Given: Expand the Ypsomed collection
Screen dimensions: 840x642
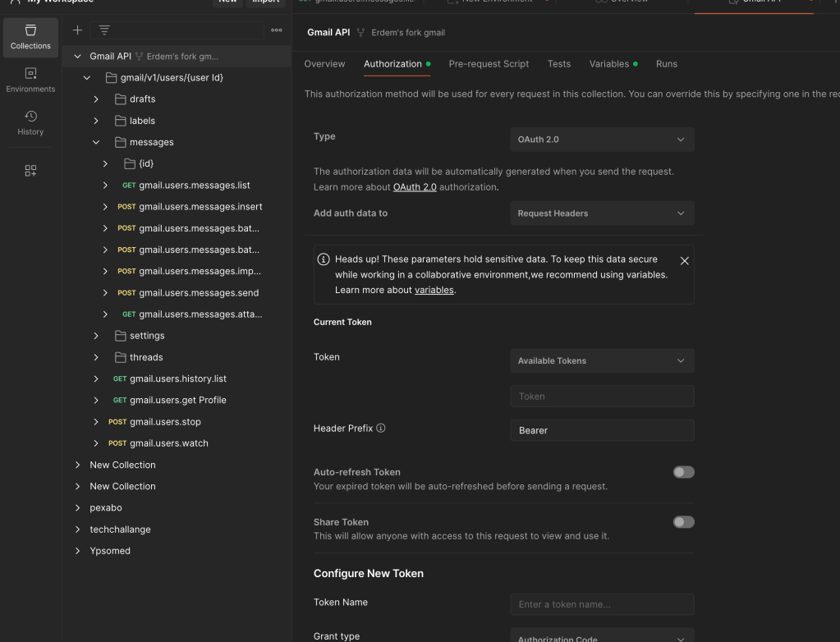Looking at the screenshot, I should coord(78,550).
